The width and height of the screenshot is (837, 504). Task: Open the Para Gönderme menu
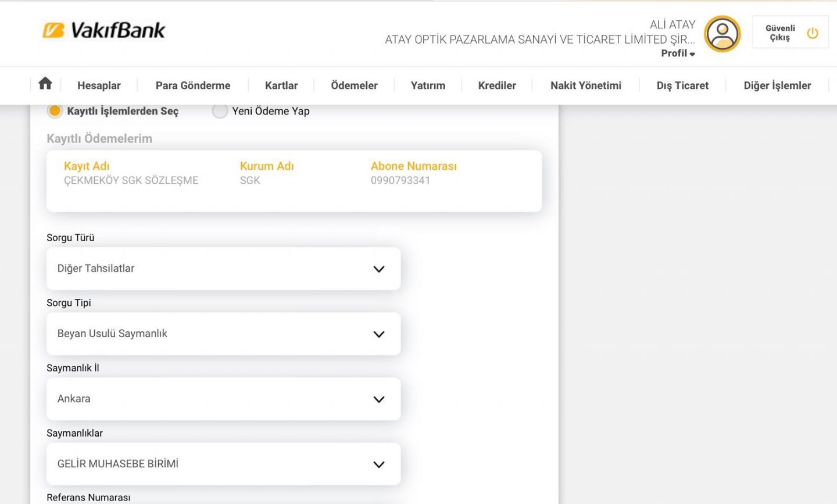pos(193,85)
